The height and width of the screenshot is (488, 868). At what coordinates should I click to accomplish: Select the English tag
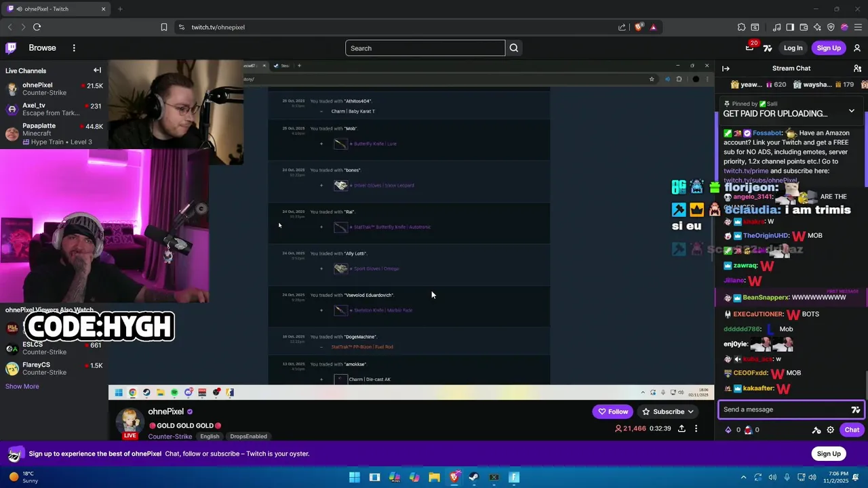click(x=210, y=436)
